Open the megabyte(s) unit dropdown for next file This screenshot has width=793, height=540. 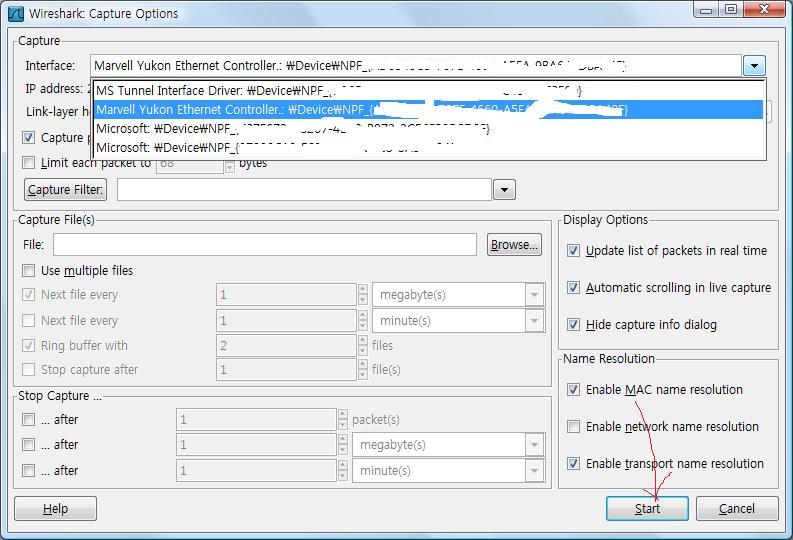pyautogui.click(x=534, y=295)
